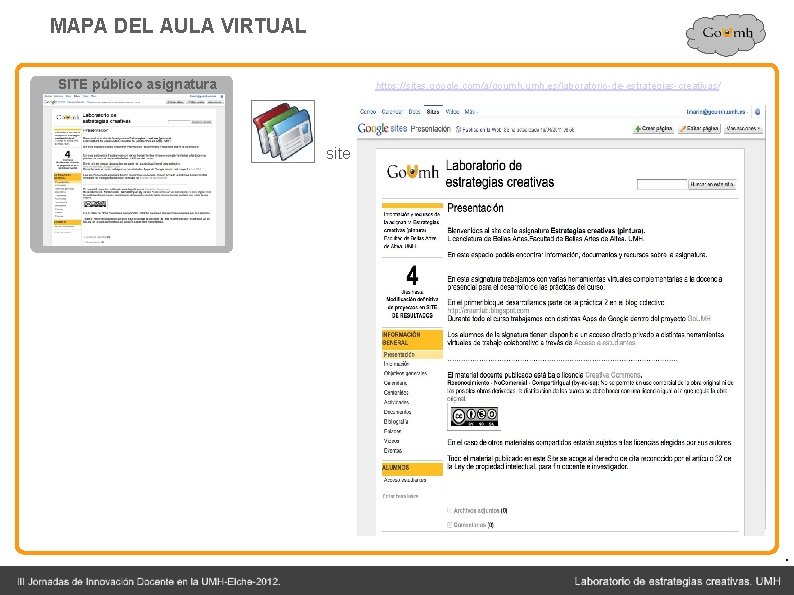Open the Calendar link in Google bar
This screenshot has height=595, width=794.
(391, 111)
